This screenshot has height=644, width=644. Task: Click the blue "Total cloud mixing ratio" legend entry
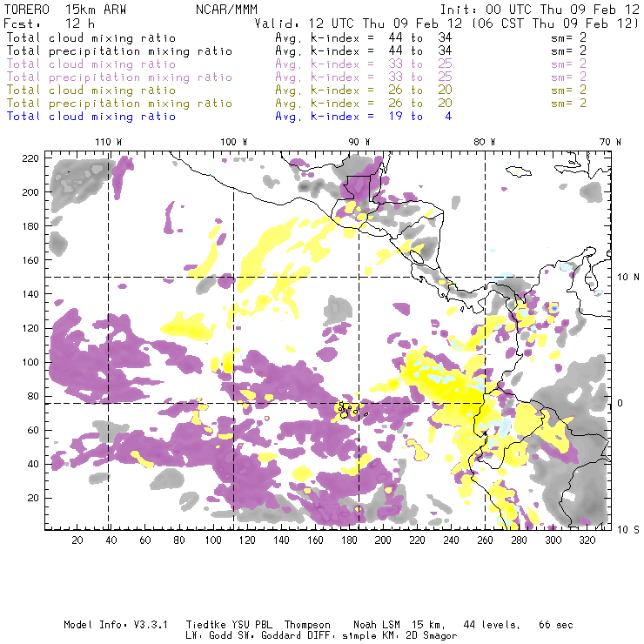[x=91, y=117]
